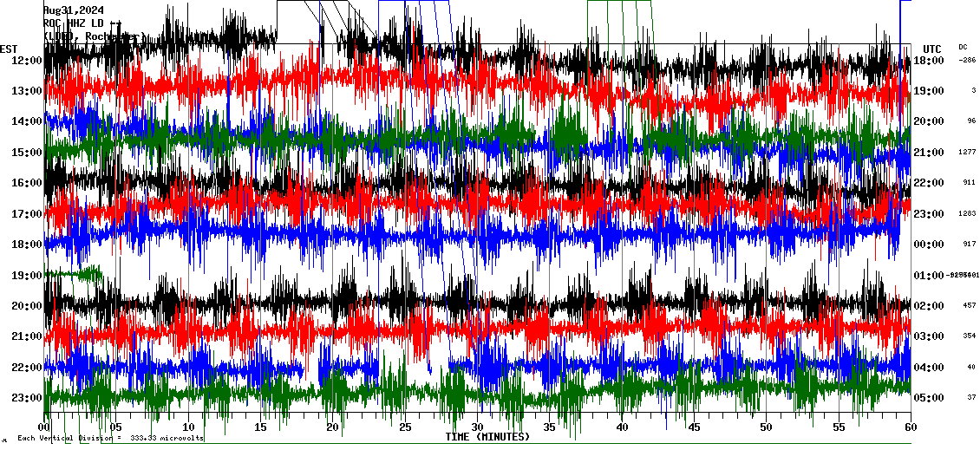Click the 01:00 UTC time label
Screen dimensions: 980x450
(x=928, y=276)
